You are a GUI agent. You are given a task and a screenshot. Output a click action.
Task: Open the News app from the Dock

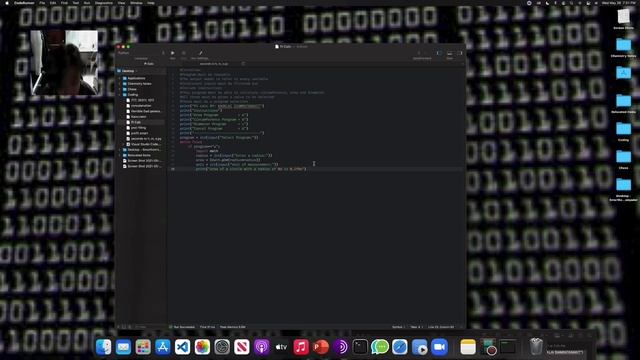click(x=242, y=347)
